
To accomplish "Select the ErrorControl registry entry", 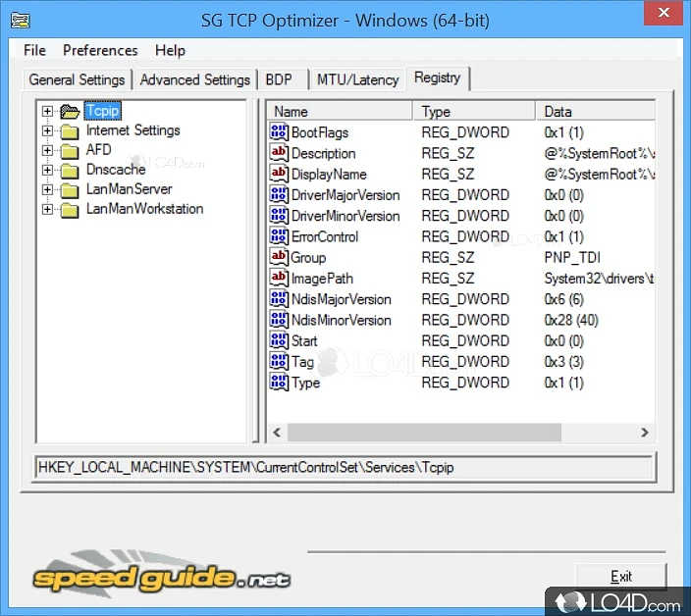I will tap(324, 236).
